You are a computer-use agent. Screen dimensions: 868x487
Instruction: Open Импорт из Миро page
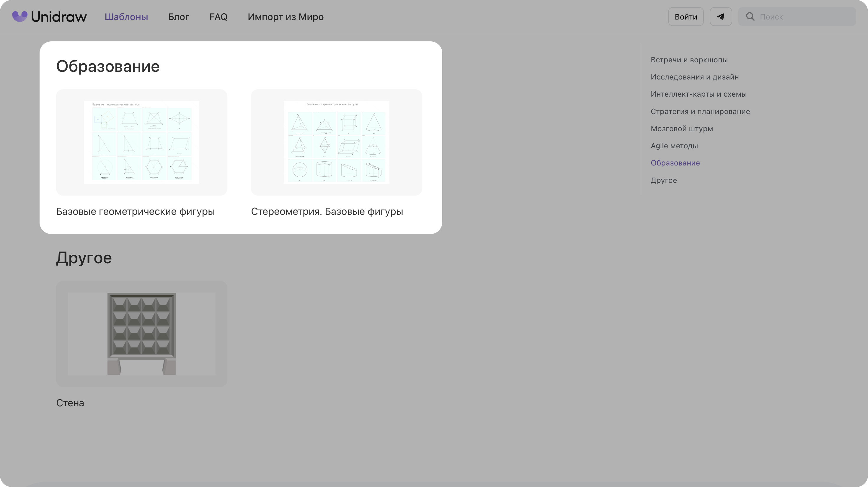[x=285, y=17]
